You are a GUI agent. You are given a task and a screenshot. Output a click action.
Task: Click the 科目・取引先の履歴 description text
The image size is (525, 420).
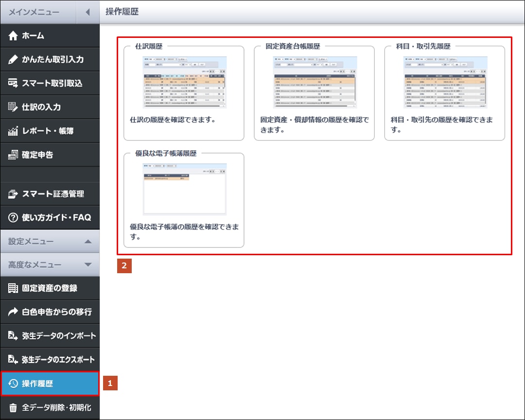[x=441, y=124]
